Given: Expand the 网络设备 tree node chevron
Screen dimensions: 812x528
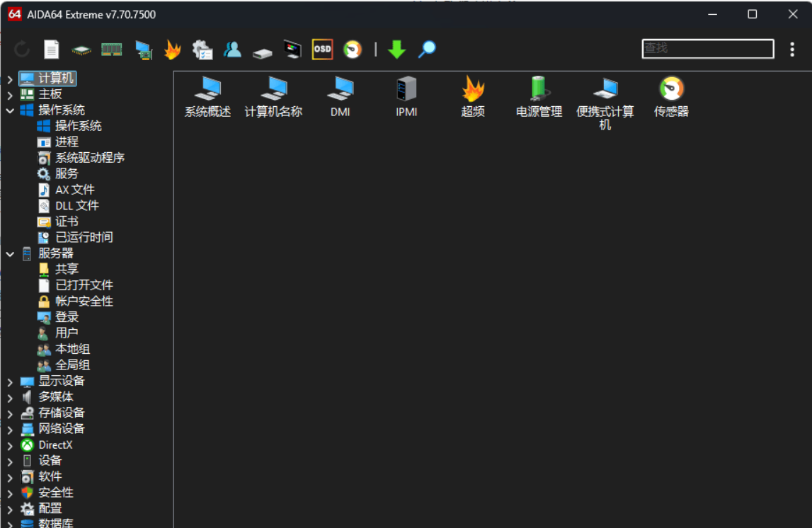Looking at the screenshot, I should pos(10,430).
